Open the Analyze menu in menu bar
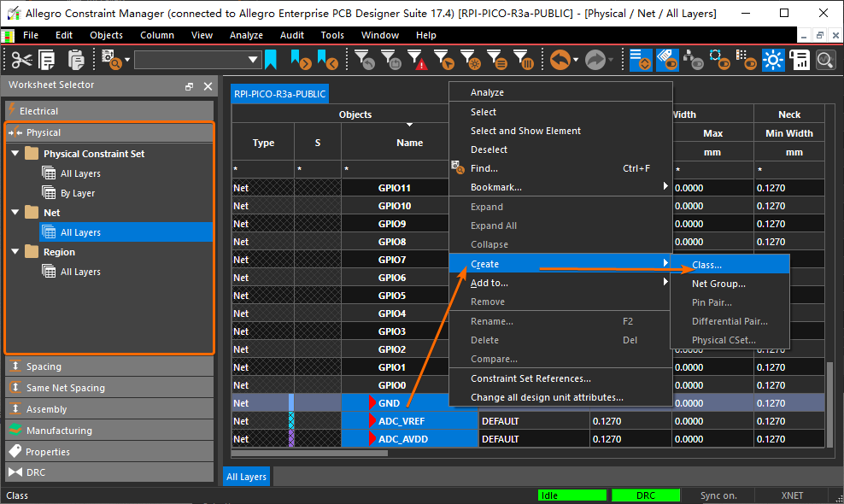 [x=246, y=35]
